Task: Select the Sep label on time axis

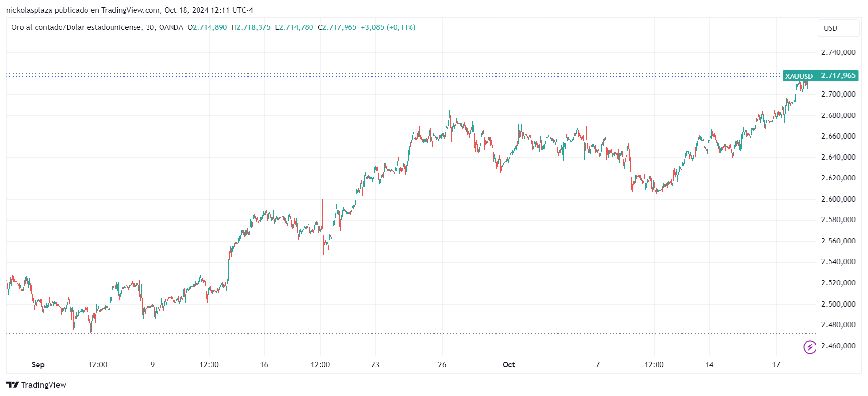Action: click(x=38, y=365)
